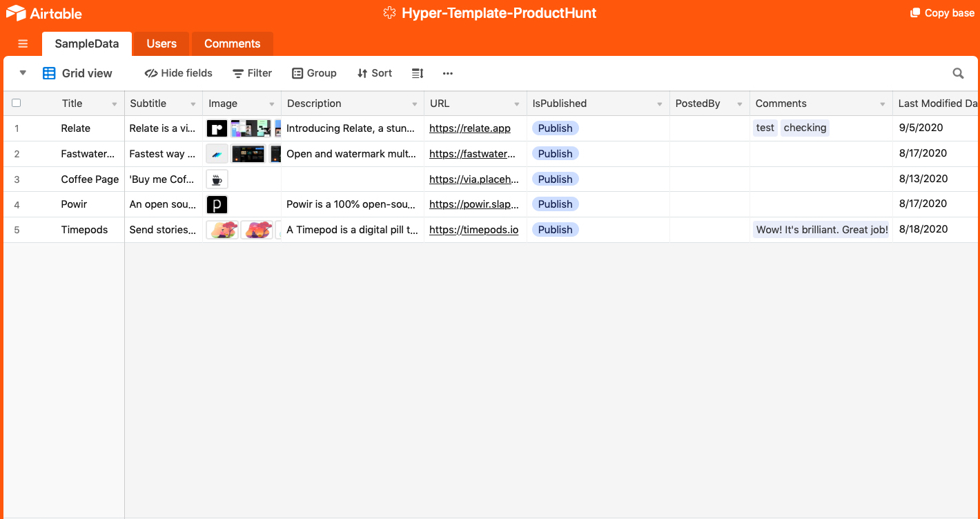Click row number 3
980x519 pixels.
pos(17,179)
